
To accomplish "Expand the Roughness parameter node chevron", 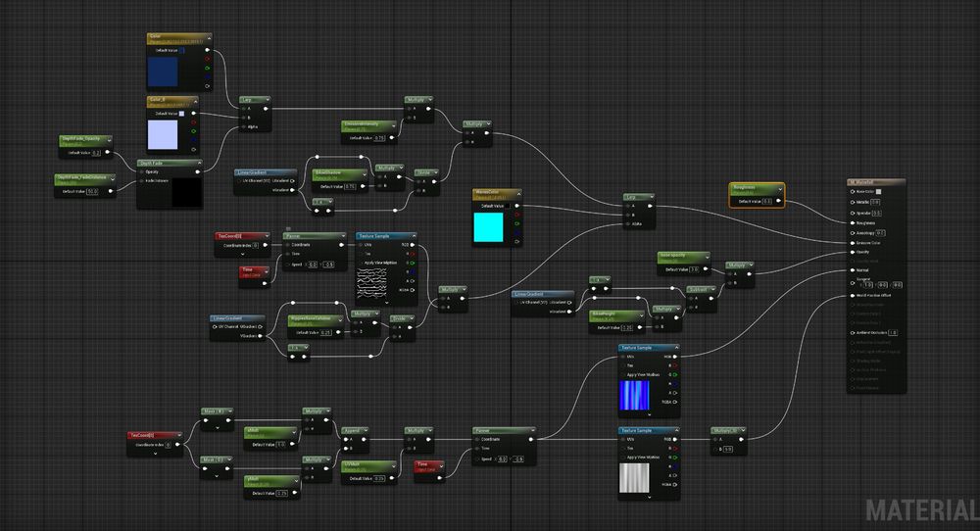I will 779,189.
